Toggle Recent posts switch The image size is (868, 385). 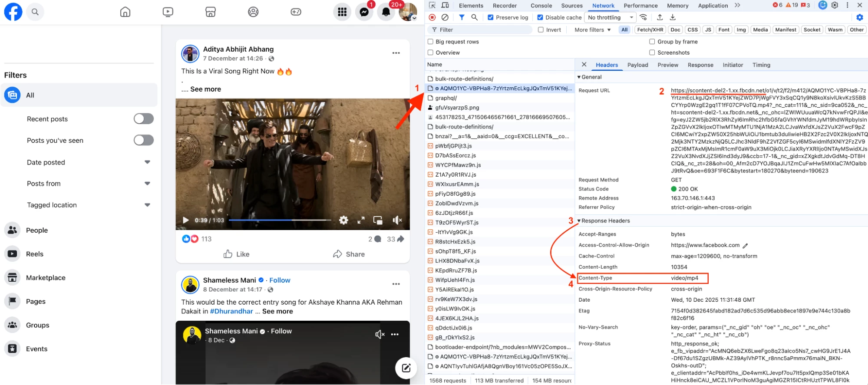pos(144,118)
